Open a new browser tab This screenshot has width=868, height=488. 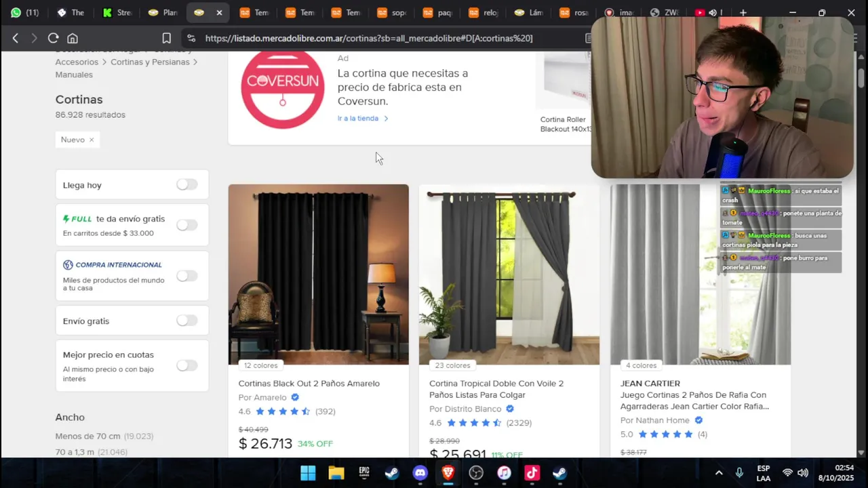point(743,12)
